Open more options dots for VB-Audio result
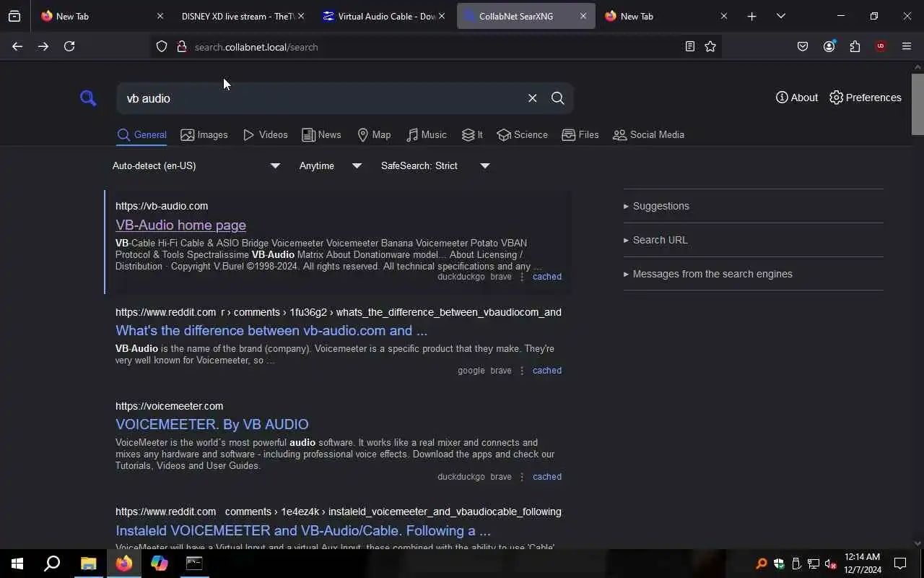This screenshot has height=578, width=924. 522,277
